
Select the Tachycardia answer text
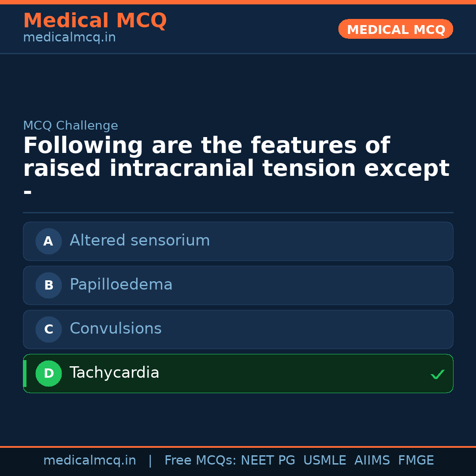click(x=115, y=373)
